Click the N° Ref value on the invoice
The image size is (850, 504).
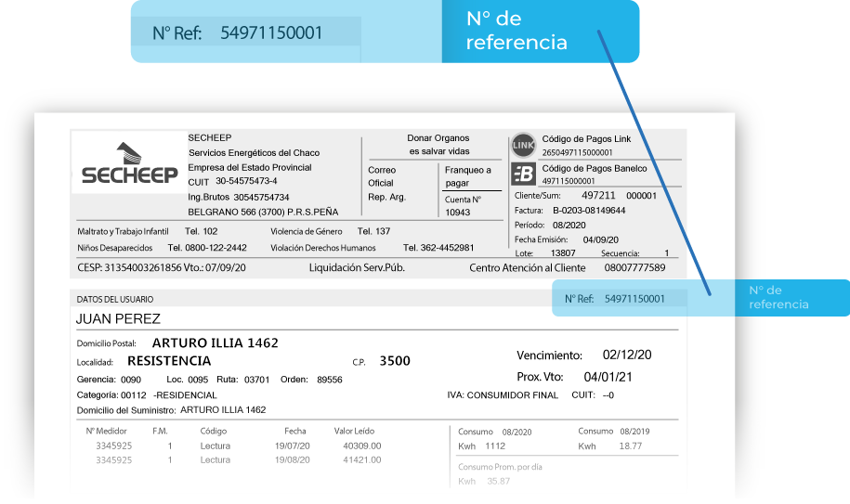pos(634,299)
